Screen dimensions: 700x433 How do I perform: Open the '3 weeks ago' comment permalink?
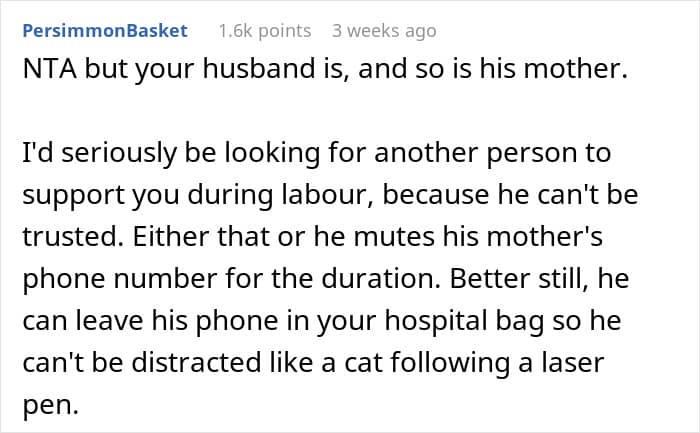384,31
